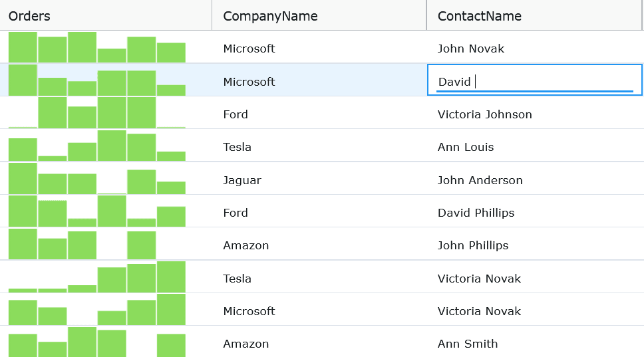Select the John Novak contact cell
Screen dimensions: 644x357
tap(535, 47)
